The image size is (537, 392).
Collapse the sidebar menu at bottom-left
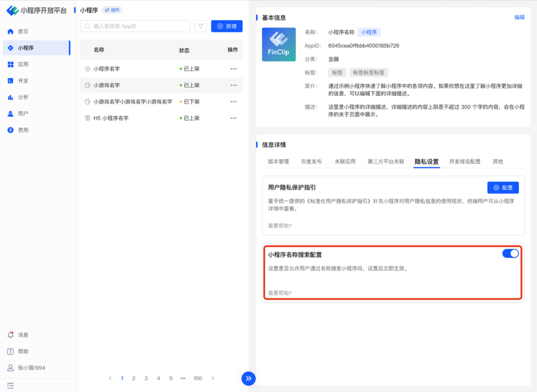click(x=10, y=385)
